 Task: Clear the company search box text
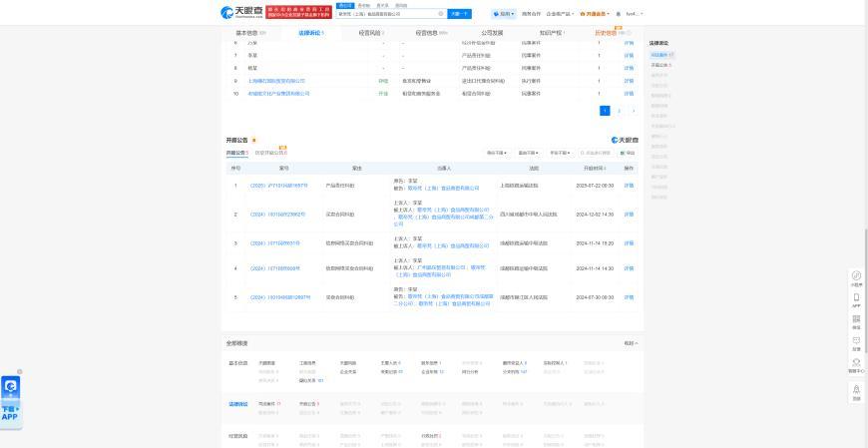click(441, 13)
